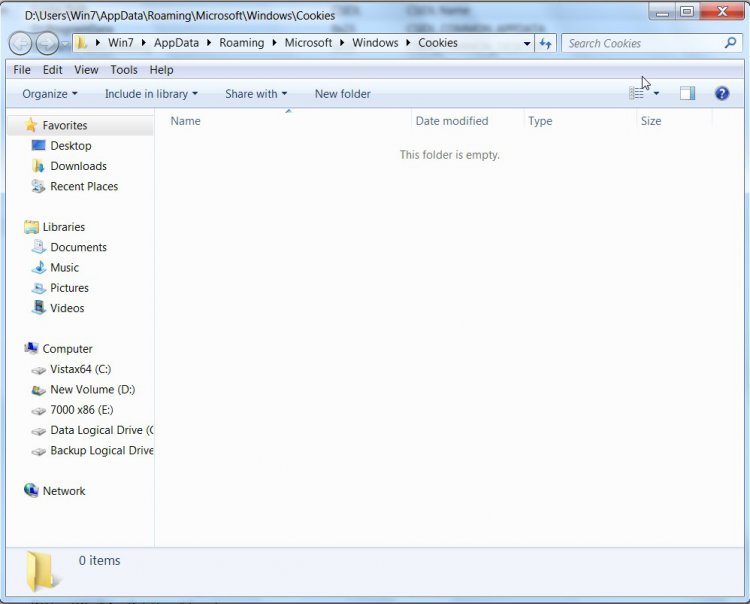Open the view options dropdown arrow

point(656,93)
